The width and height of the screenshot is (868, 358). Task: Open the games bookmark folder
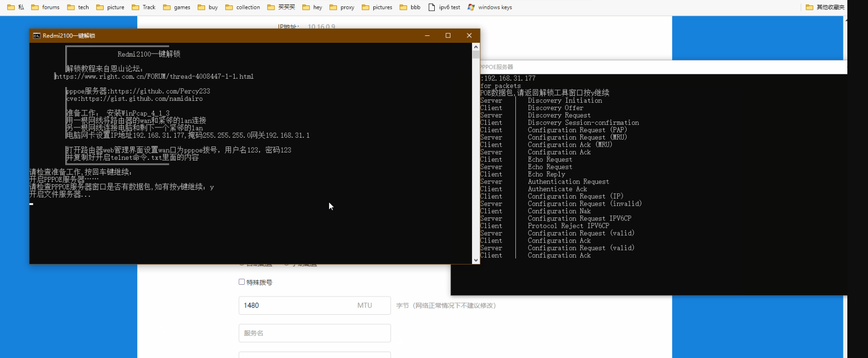pyautogui.click(x=177, y=7)
